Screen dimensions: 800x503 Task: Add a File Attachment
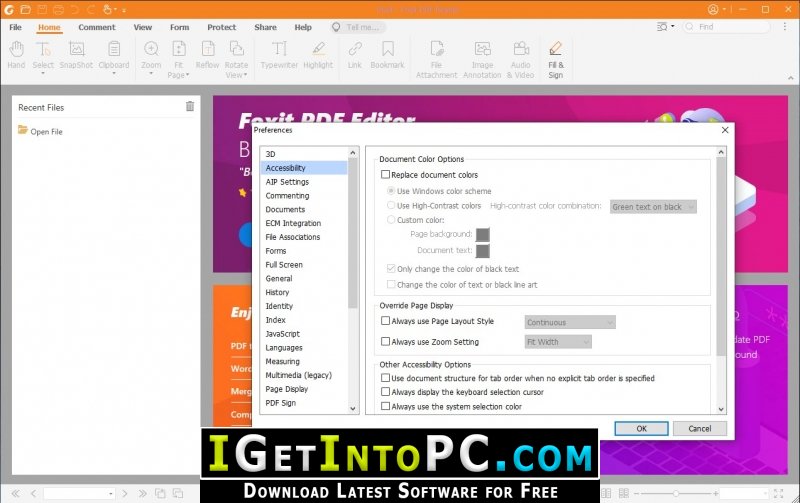click(436, 59)
